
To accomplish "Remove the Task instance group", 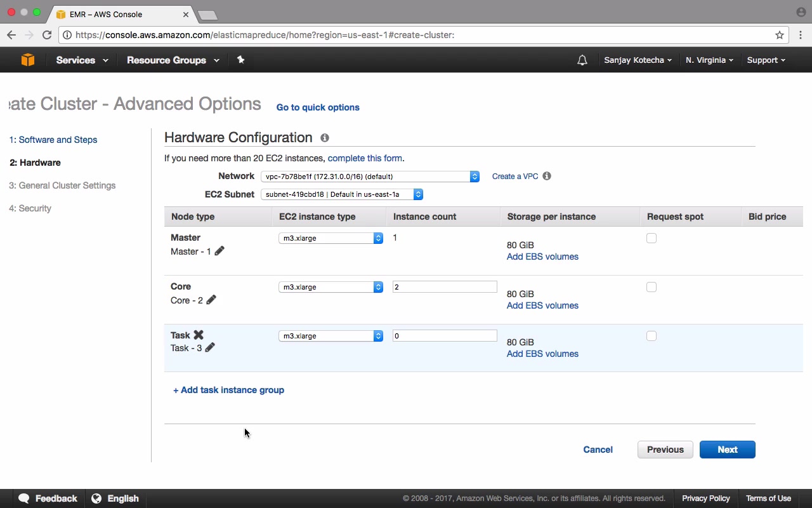I will pos(199,335).
